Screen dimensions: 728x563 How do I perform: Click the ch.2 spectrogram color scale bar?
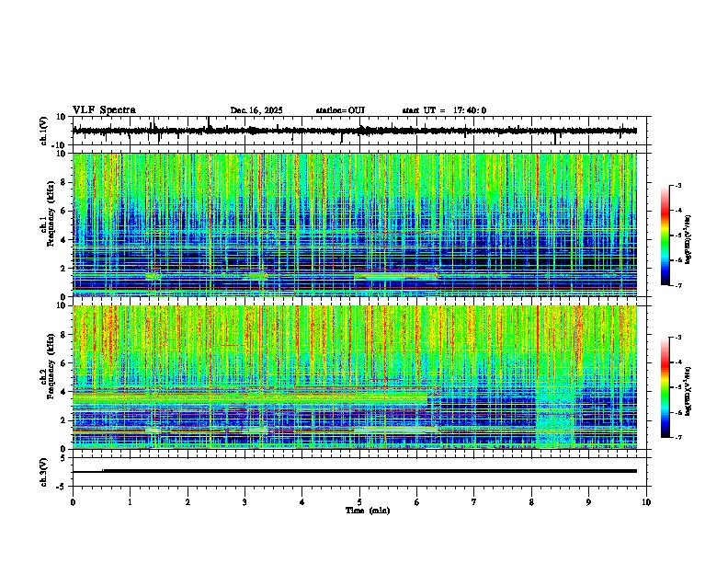coord(665,387)
